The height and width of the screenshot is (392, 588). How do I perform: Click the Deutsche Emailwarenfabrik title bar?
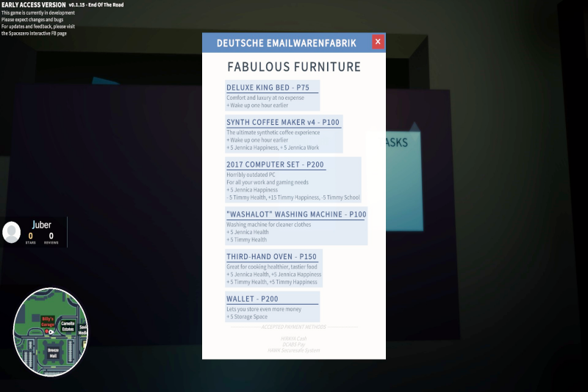coord(287,43)
